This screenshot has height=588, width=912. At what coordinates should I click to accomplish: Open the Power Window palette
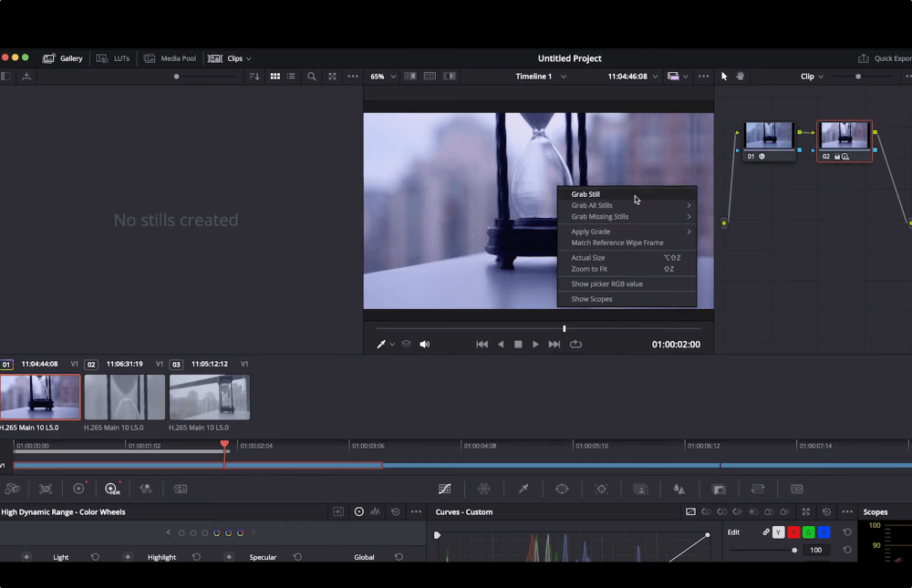pos(562,490)
